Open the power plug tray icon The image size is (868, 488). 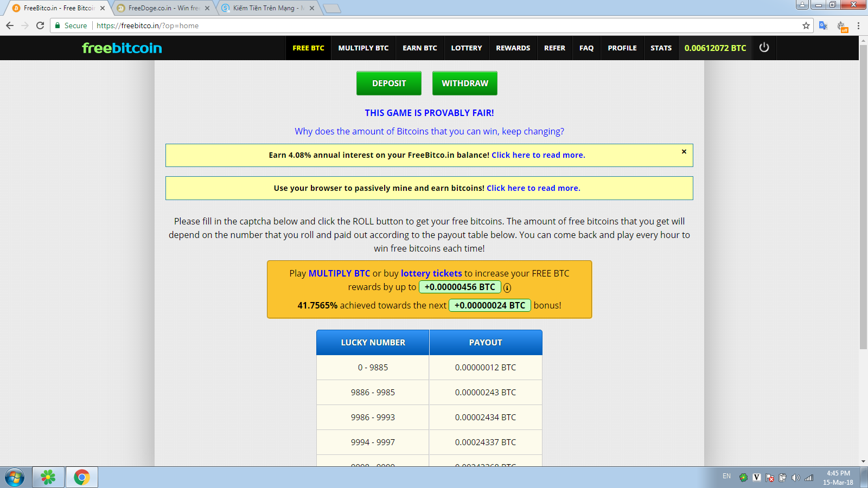782,478
